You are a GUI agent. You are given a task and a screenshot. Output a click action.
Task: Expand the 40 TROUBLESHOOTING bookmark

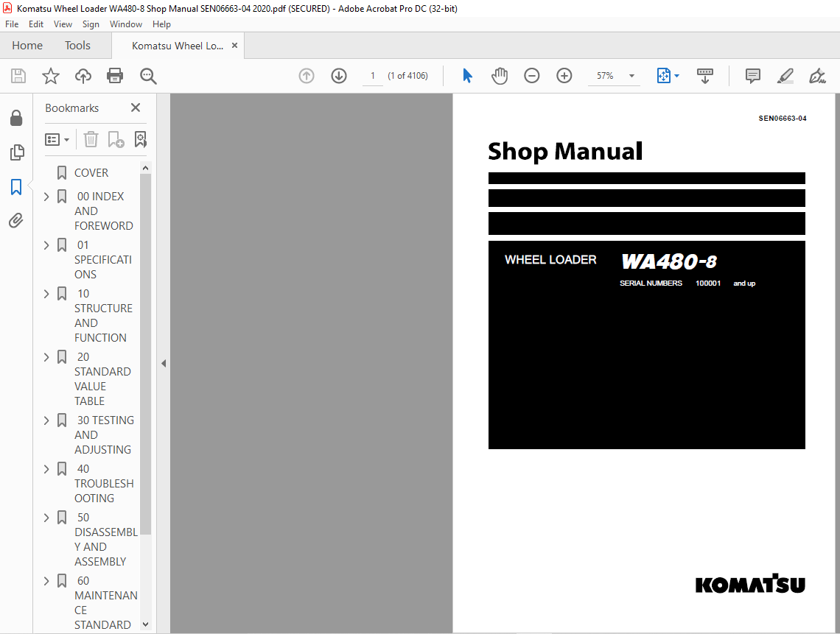[x=46, y=470]
